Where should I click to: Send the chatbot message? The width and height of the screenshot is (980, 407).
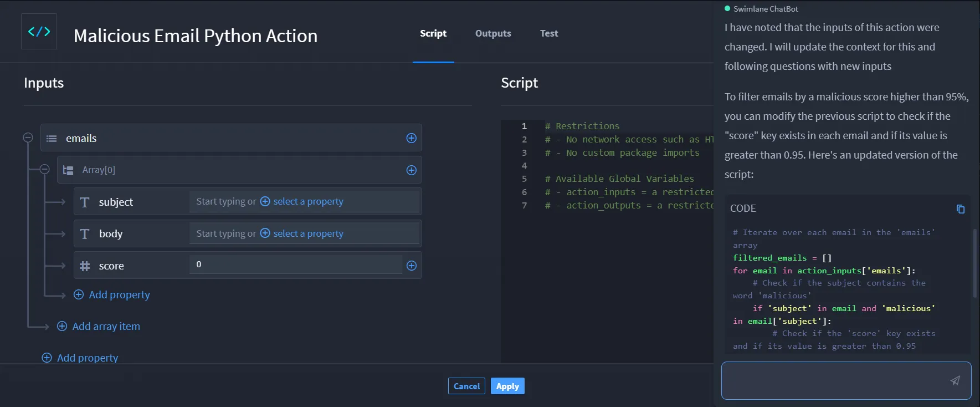tap(955, 380)
